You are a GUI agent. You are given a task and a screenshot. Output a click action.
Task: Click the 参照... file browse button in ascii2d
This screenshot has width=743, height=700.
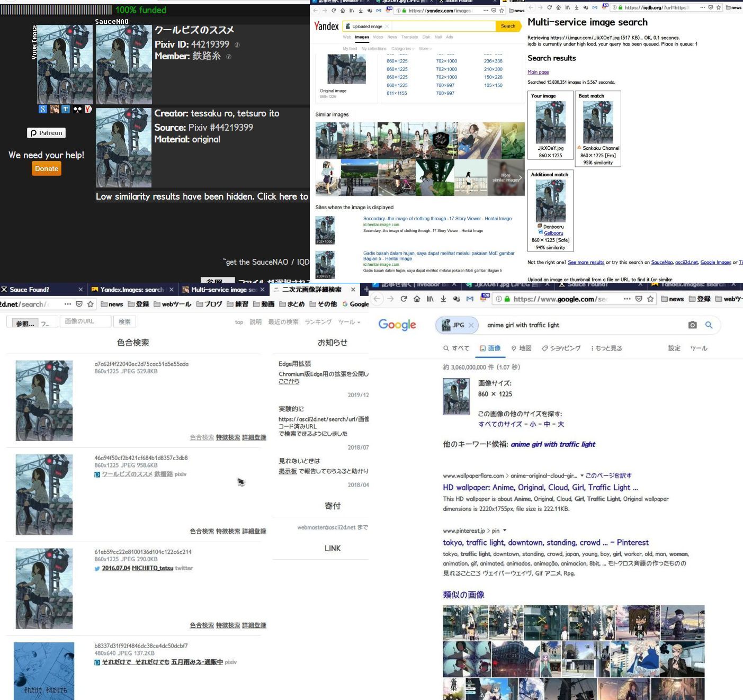(x=25, y=322)
